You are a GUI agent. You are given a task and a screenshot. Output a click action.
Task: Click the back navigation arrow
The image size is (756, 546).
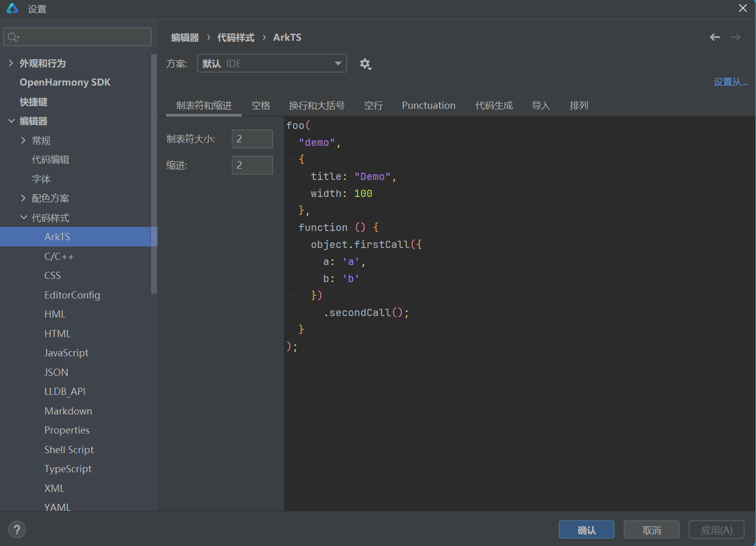[x=715, y=37]
